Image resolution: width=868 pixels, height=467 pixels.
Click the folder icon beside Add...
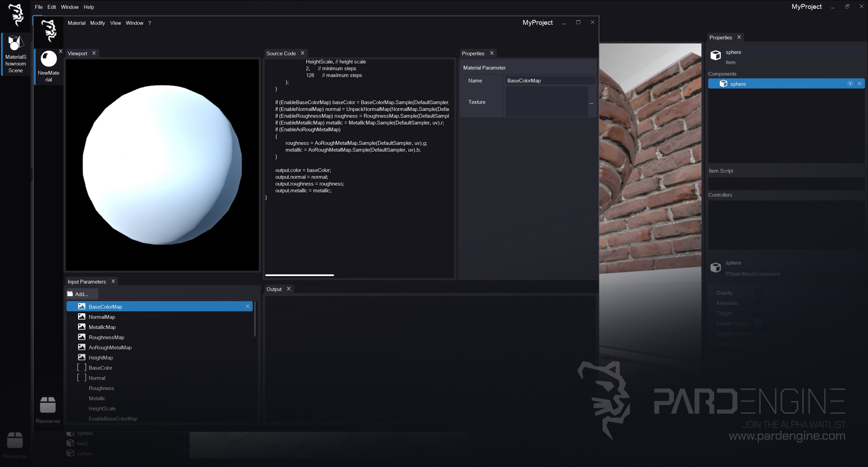click(70, 294)
